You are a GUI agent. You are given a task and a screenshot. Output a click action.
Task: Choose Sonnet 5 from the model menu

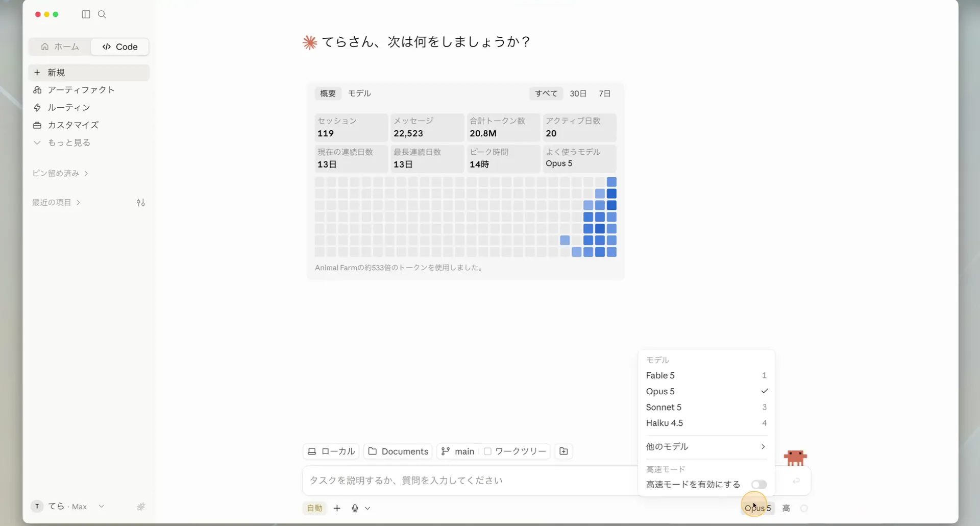tap(706, 407)
